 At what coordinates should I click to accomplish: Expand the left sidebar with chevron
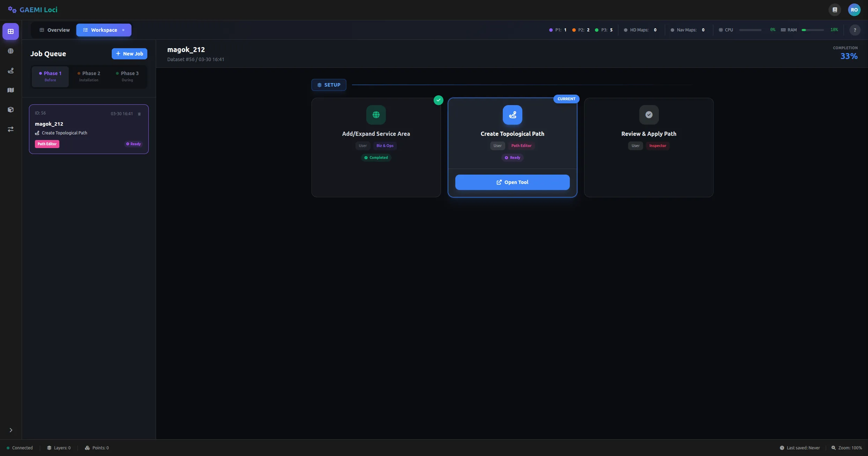coord(11,430)
